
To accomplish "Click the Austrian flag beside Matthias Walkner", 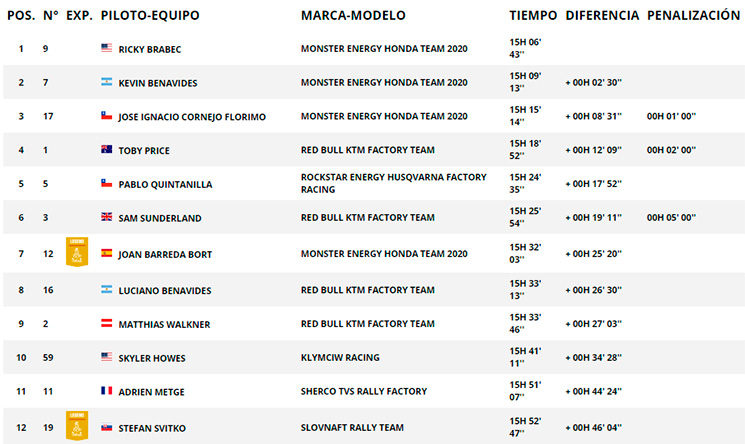I will [x=106, y=323].
